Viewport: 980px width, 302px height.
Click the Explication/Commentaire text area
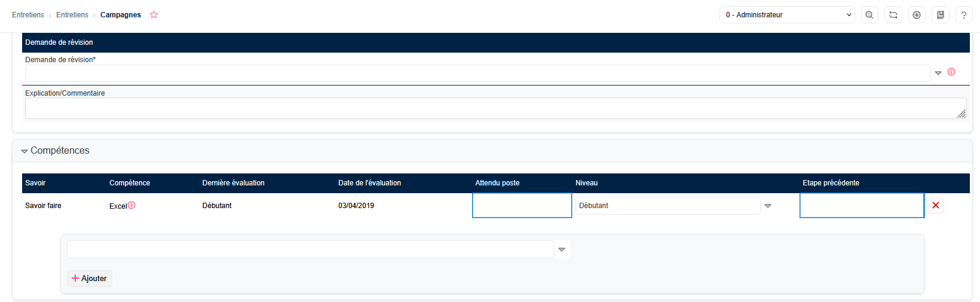495,108
